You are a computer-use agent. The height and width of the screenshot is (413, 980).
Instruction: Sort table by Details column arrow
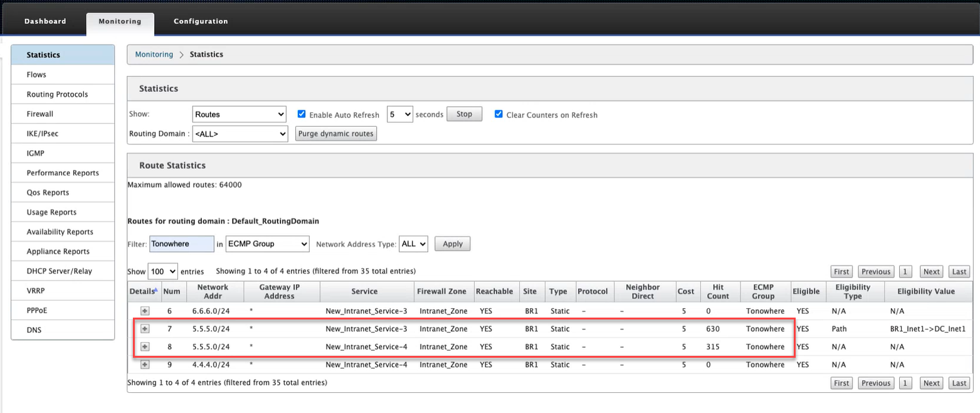click(x=155, y=291)
